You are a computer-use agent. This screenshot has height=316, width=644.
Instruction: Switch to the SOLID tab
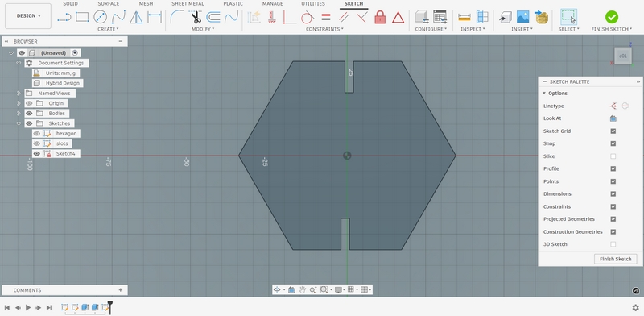click(70, 4)
